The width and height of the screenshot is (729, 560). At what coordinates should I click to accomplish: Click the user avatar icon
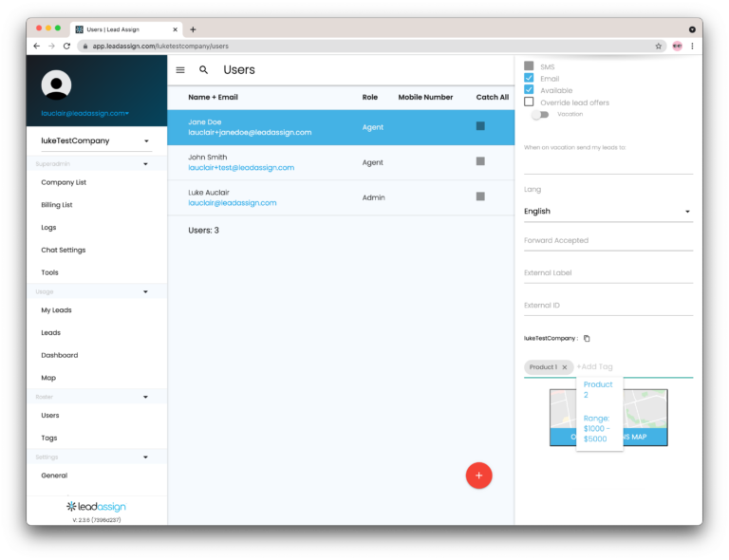point(56,84)
